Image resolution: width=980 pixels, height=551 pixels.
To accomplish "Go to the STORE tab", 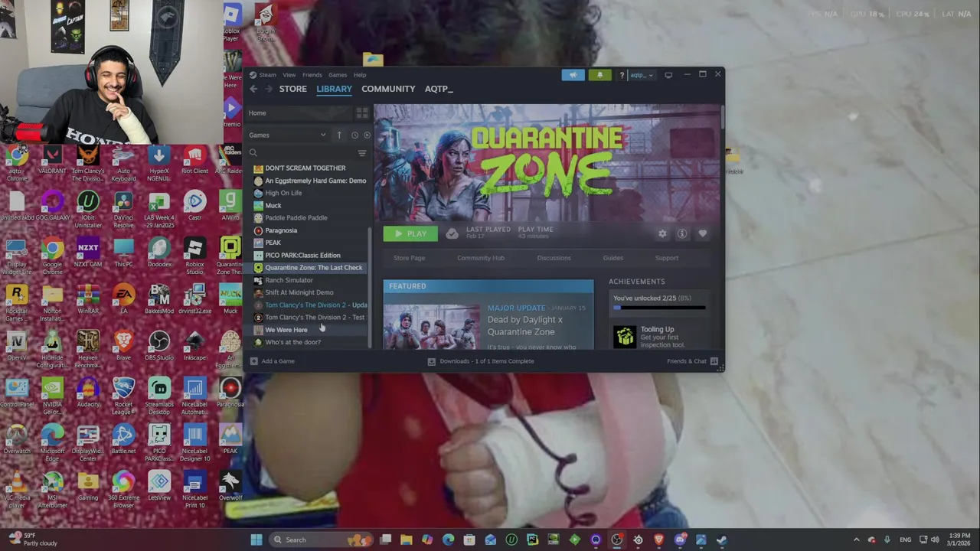I will [x=292, y=89].
